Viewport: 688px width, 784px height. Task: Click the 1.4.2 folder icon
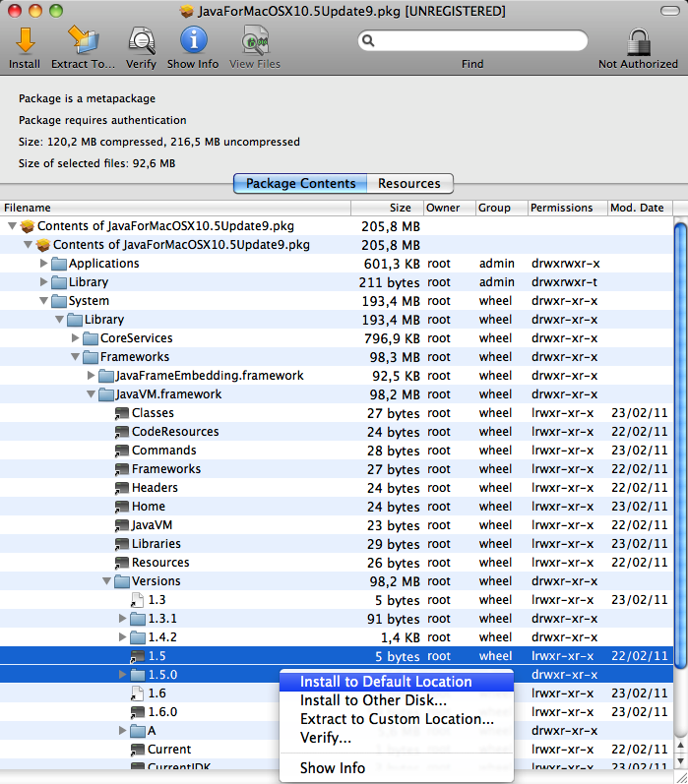click(138, 637)
